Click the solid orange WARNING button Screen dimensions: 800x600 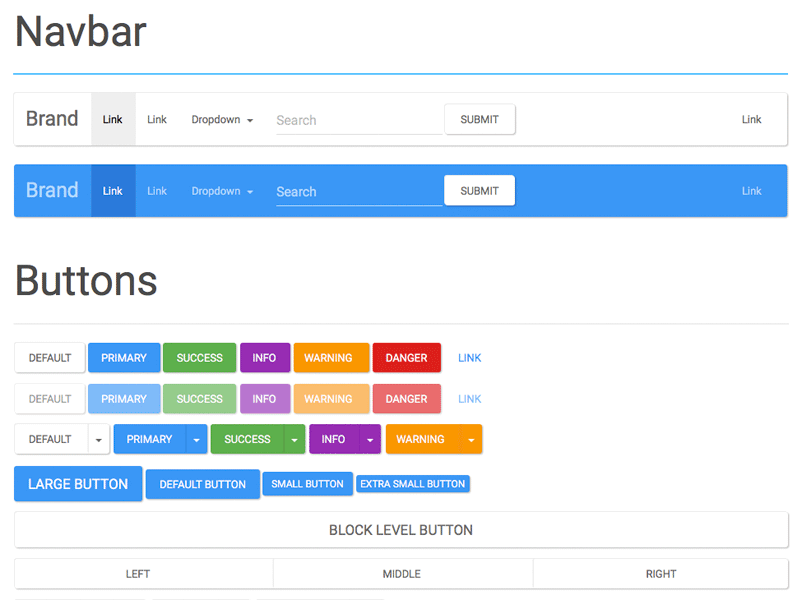[x=331, y=358]
